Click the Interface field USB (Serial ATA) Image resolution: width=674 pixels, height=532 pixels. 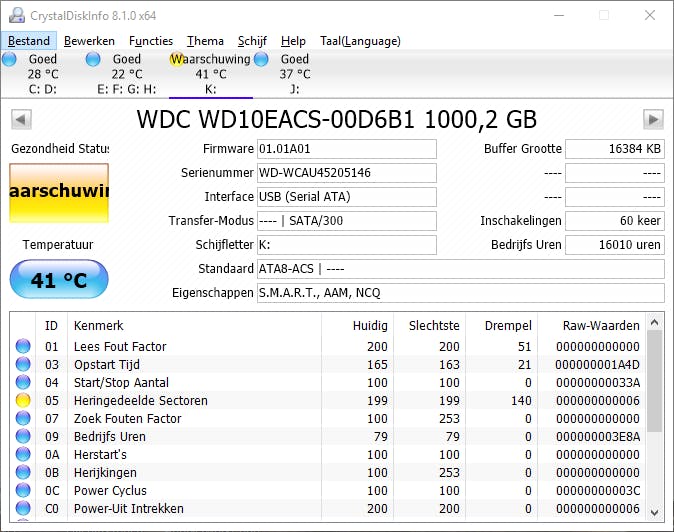click(346, 197)
